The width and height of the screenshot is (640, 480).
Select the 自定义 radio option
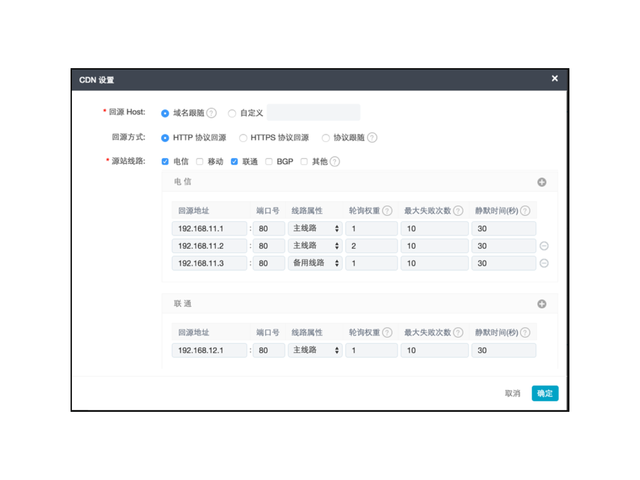coord(232,113)
